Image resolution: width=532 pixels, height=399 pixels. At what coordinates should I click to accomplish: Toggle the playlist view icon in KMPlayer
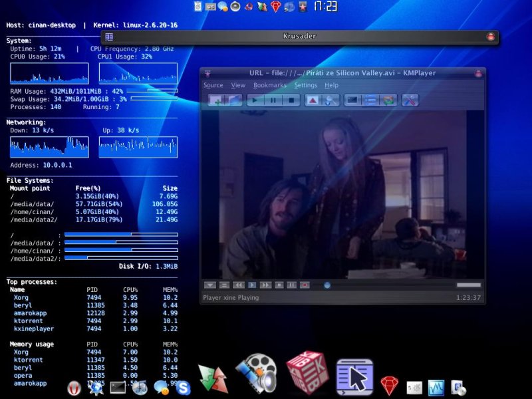pyautogui.click(x=370, y=100)
